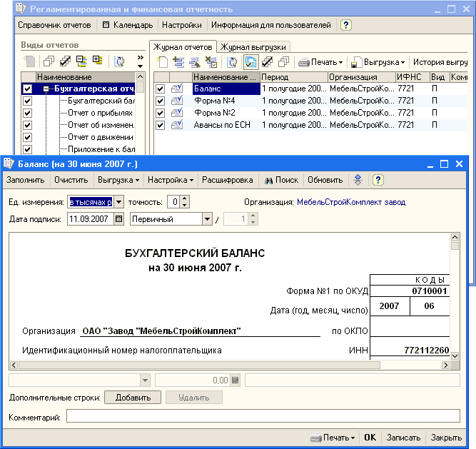Expand the Первичный document type dropdown
This screenshot has width=476, height=449.
206,219
